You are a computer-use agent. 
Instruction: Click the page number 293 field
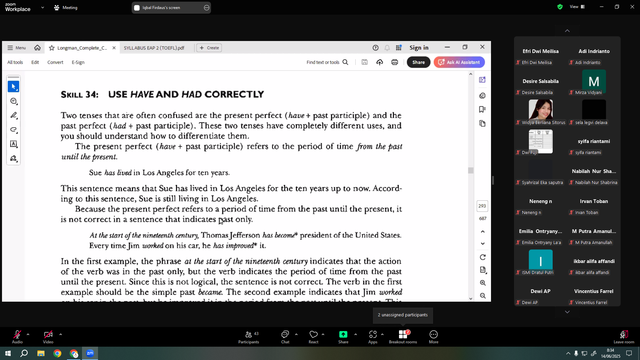point(482,206)
